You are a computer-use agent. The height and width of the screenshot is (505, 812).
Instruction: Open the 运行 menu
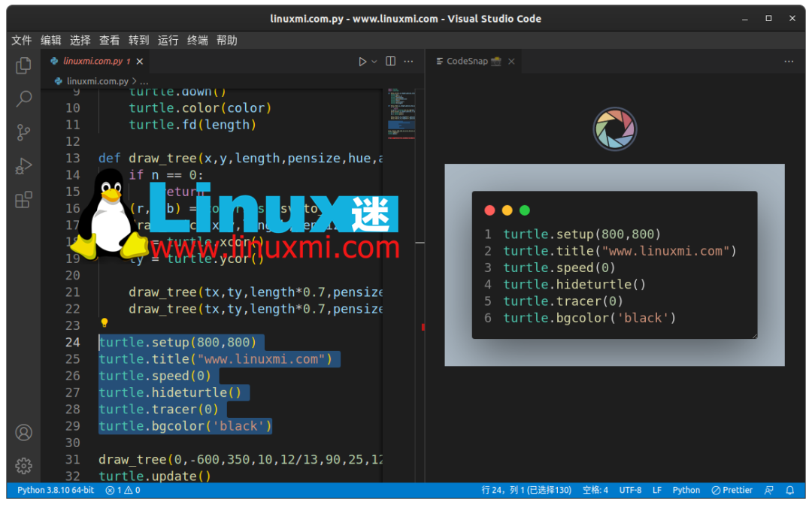(168, 41)
